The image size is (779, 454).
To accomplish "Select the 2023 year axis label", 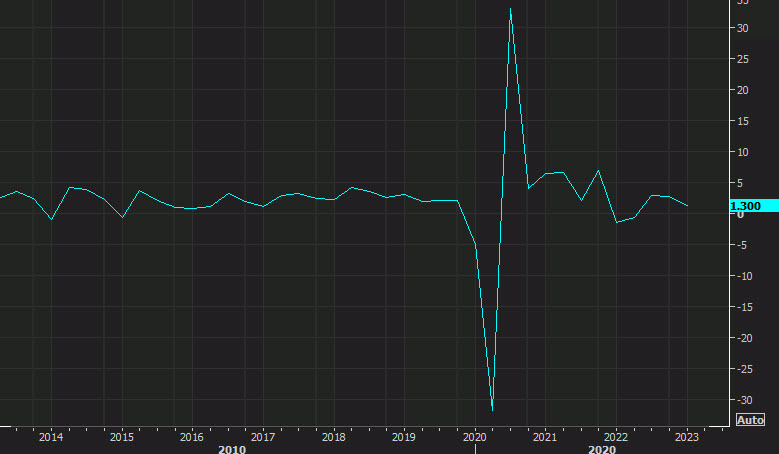I will 686,437.
